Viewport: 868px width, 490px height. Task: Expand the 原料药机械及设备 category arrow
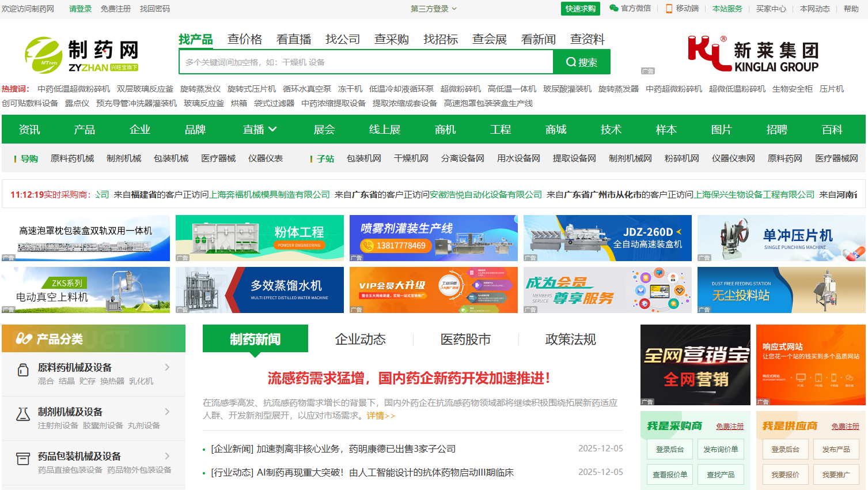pyautogui.click(x=167, y=367)
